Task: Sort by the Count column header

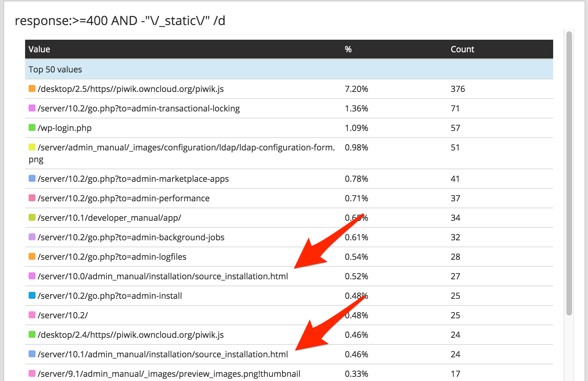Action: coord(463,49)
